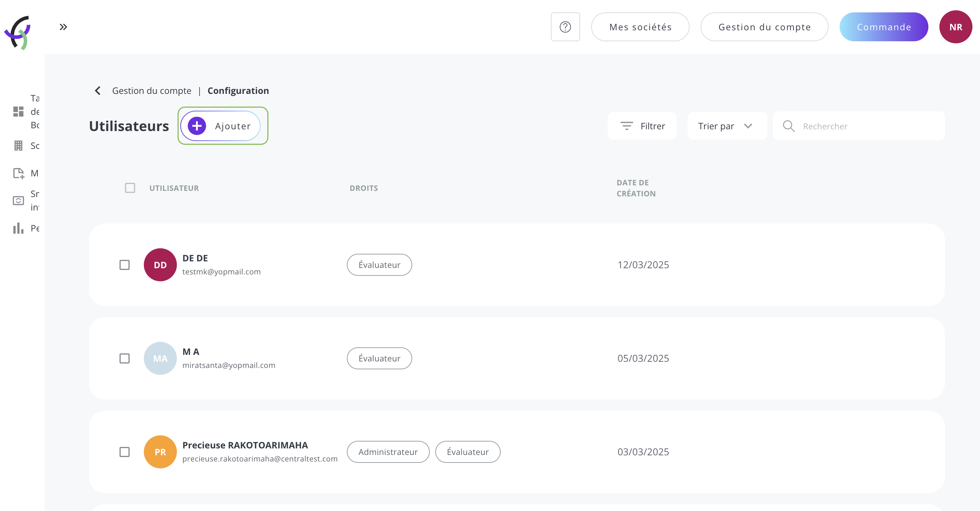Image resolution: width=980 pixels, height=511 pixels.
Task: Open Mes sociétés
Action: coord(640,27)
